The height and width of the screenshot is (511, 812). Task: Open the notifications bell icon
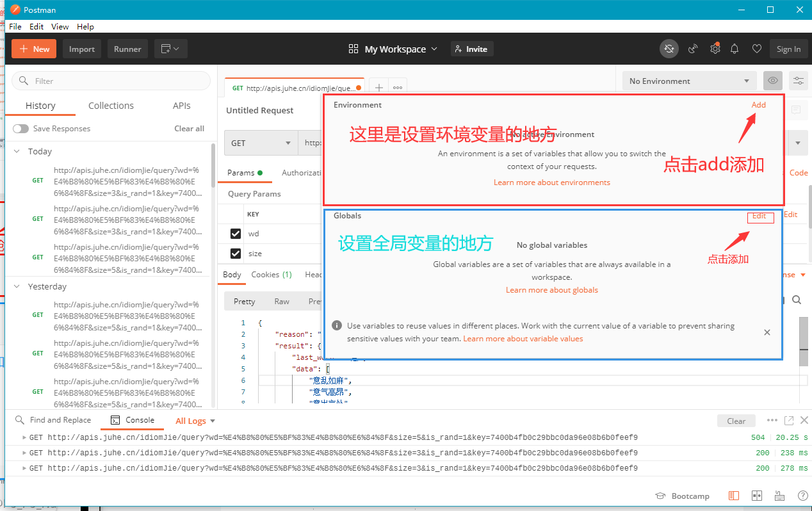click(735, 49)
